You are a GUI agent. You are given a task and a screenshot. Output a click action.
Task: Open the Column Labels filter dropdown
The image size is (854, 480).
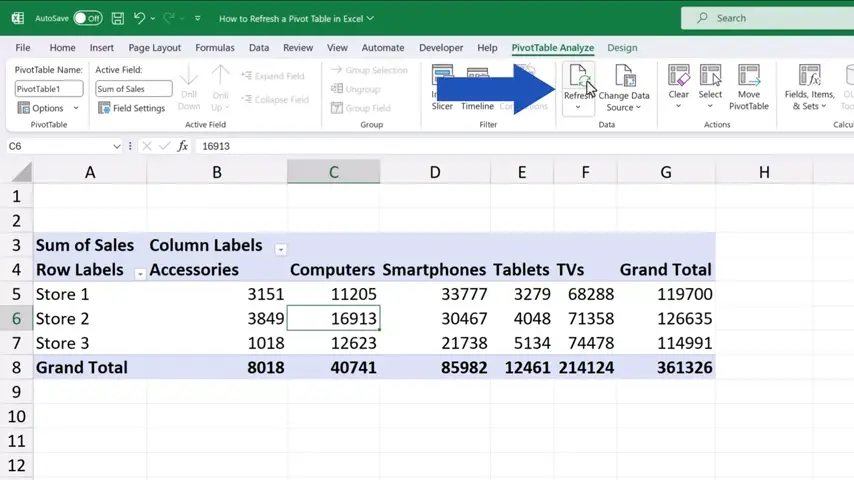pos(280,249)
